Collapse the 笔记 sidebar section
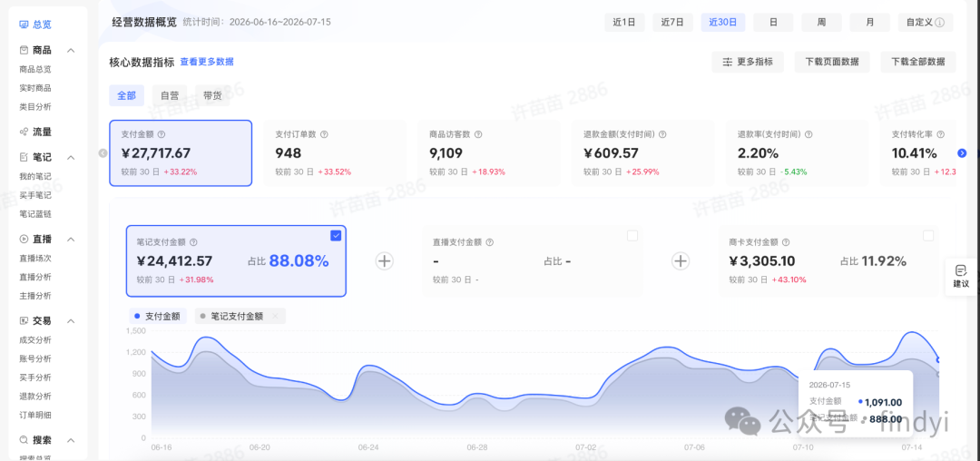This screenshot has height=461, width=980. pyautogui.click(x=71, y=157)
